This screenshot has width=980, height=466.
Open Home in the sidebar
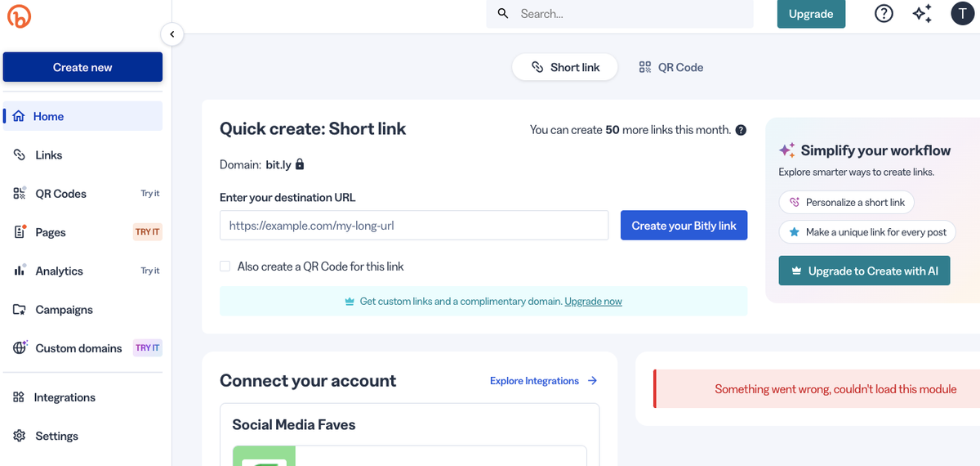click(x=82, y=116)
